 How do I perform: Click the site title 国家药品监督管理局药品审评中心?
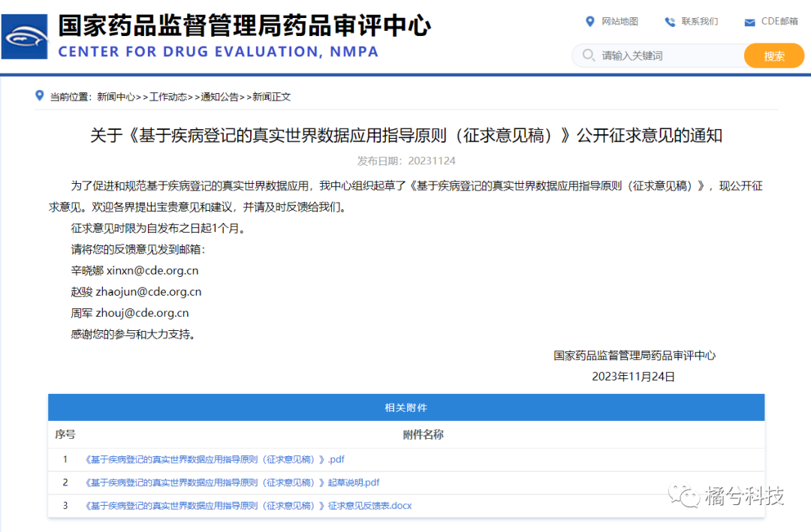coord(244,26)
